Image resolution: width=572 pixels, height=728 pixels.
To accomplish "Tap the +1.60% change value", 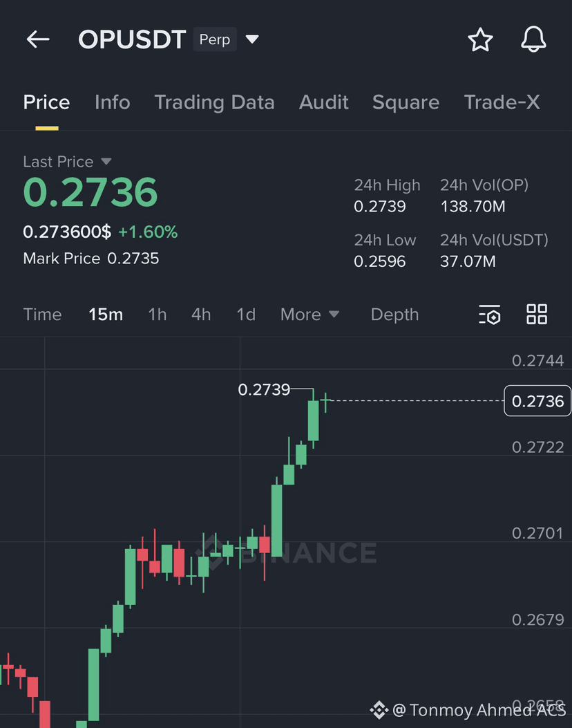I will [x=148, y=232].
